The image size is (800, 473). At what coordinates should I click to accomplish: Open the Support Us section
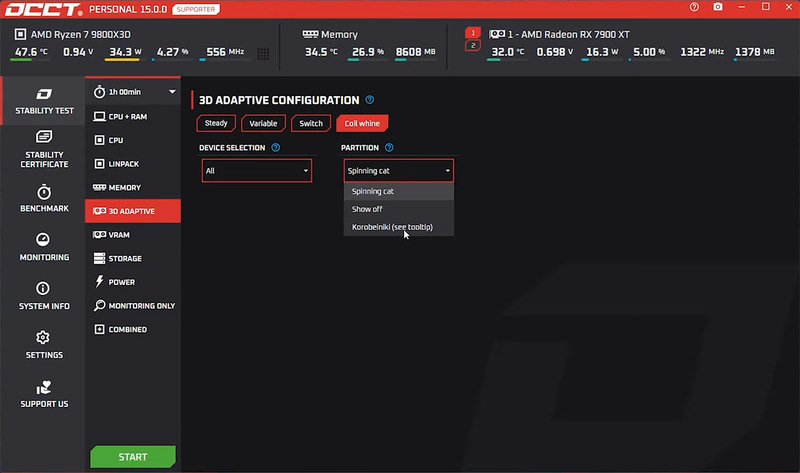click(44, 394)
